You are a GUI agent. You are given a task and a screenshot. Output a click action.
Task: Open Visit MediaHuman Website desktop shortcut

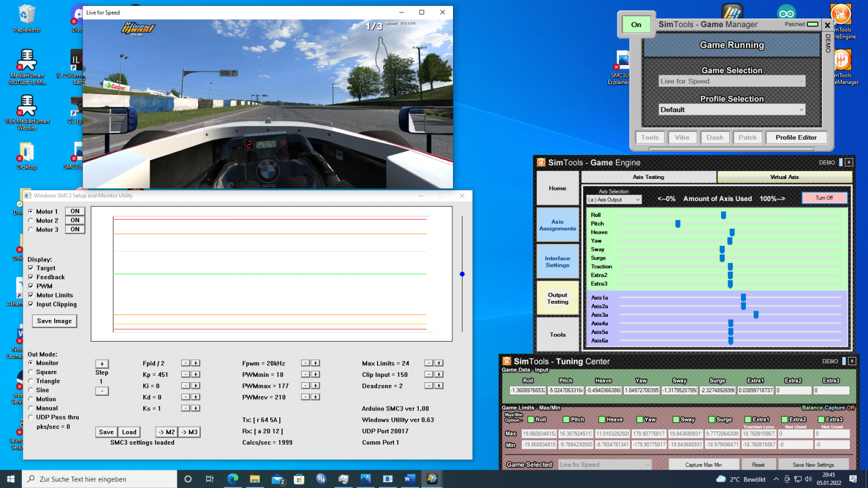tap(27, 113)
